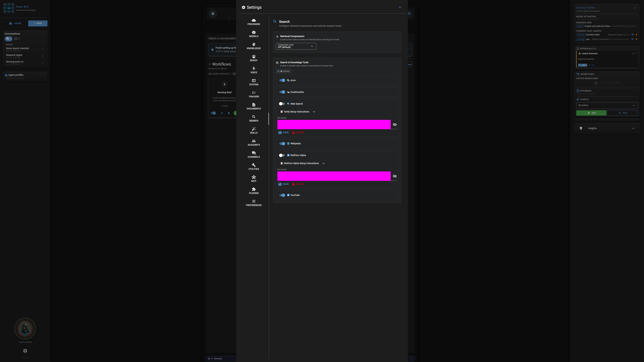Image resolution: width=644 pixels, height=362 pixels.
Task: Click the gear icon in the main chat header
Action: [x=213, y=14]
